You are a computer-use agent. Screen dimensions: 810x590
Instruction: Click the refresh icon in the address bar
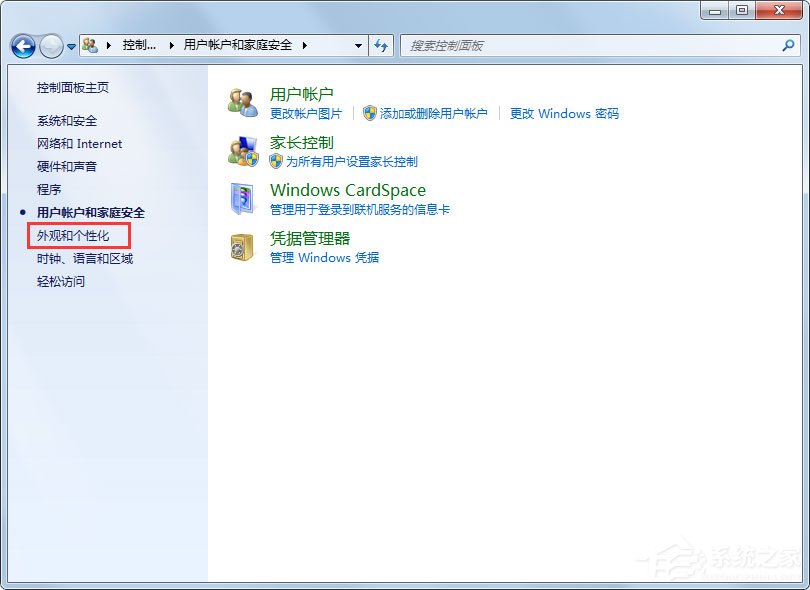click(x=380, y=46)
